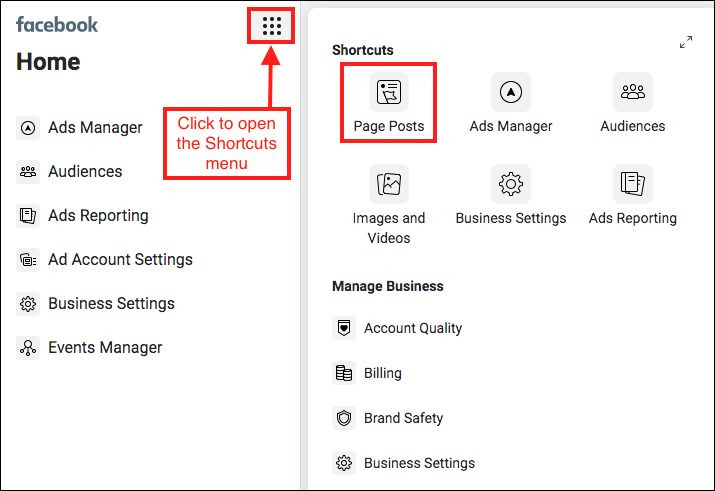Open the Ads Manager shortcut tile icon

tap(511, 92)
